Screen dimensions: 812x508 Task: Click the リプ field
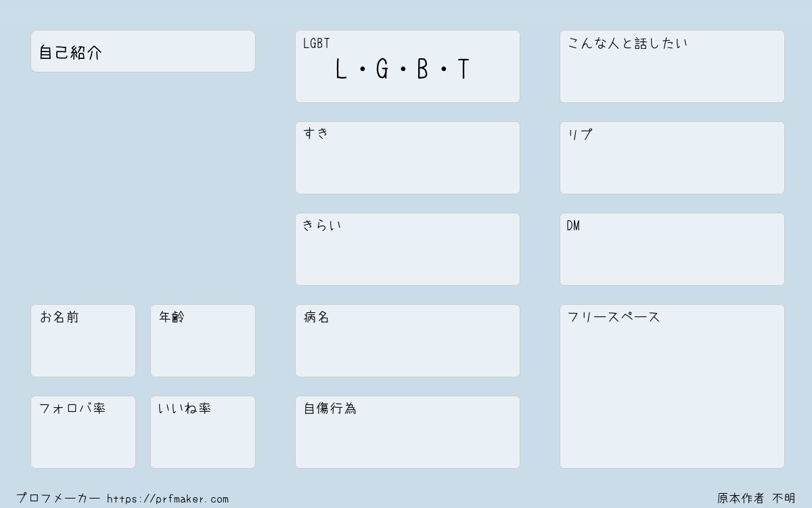pos(672,158)
